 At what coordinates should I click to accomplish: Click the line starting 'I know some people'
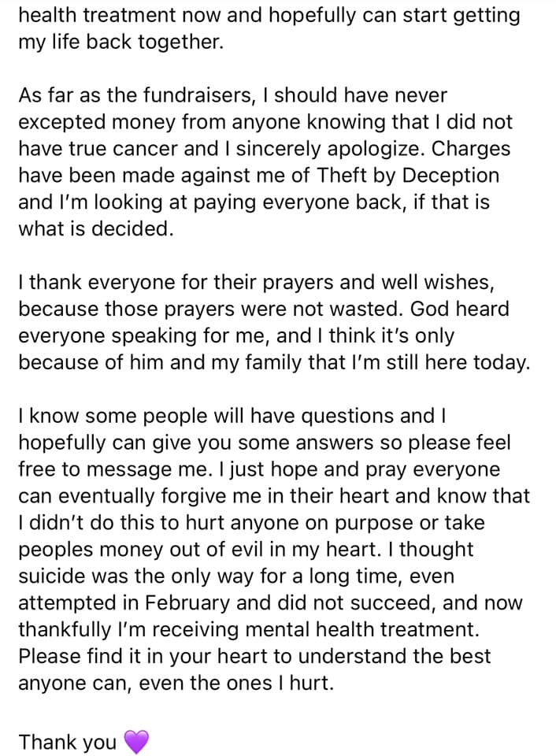pyautogui.click(x=232, y=416)
